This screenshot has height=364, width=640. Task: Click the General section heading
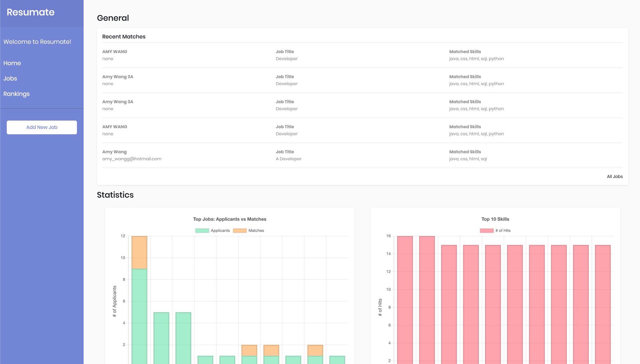click(113, 18)
